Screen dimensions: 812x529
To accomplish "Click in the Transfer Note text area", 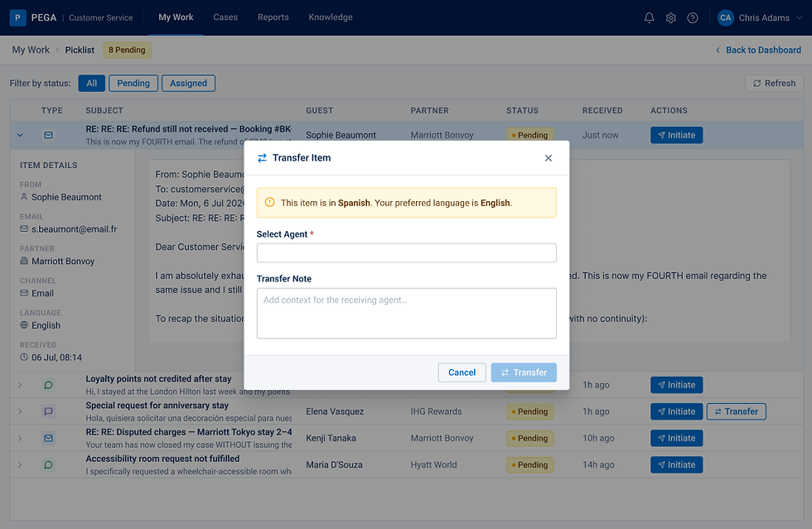I will (407, 313).
